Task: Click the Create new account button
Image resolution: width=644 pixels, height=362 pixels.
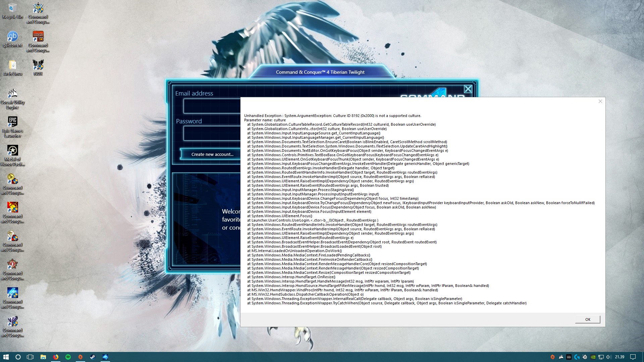Action: 212,154
